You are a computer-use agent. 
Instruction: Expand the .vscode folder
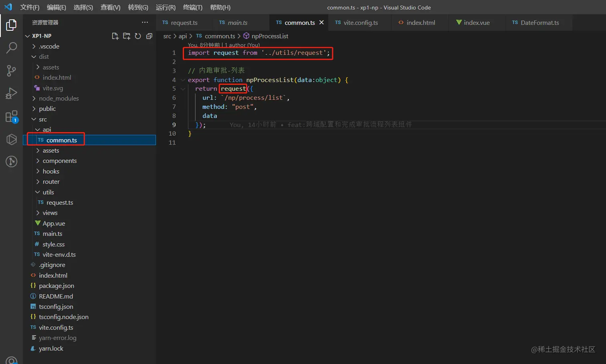coord(34,46)
